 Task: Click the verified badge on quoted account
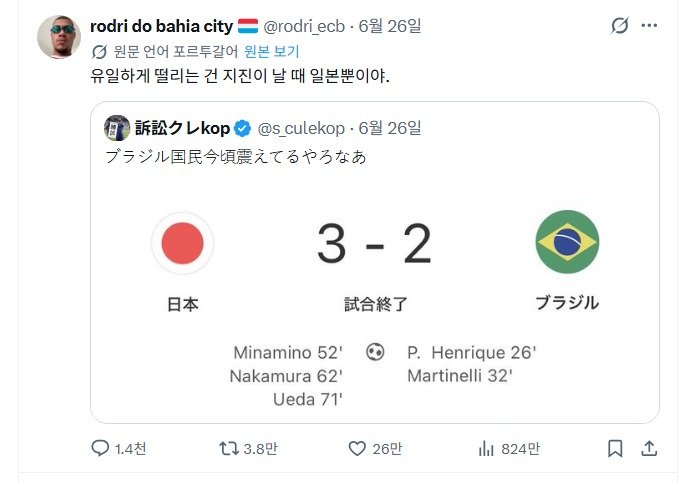[x=242, y=128]
